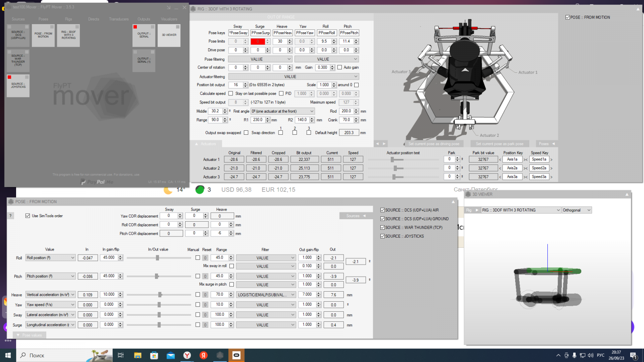644x362 pixels.
Task: Collapse the RIG window with its title-bar triangle
Action: 638,9
